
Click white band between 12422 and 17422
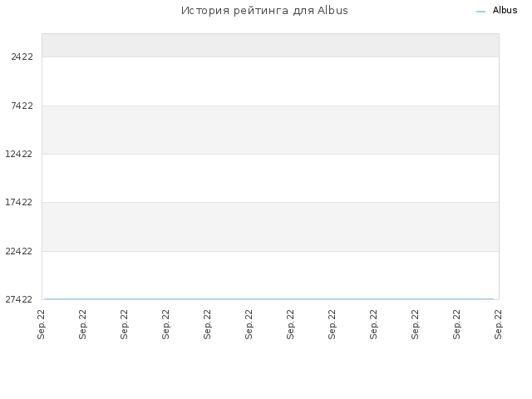point(270,178)
